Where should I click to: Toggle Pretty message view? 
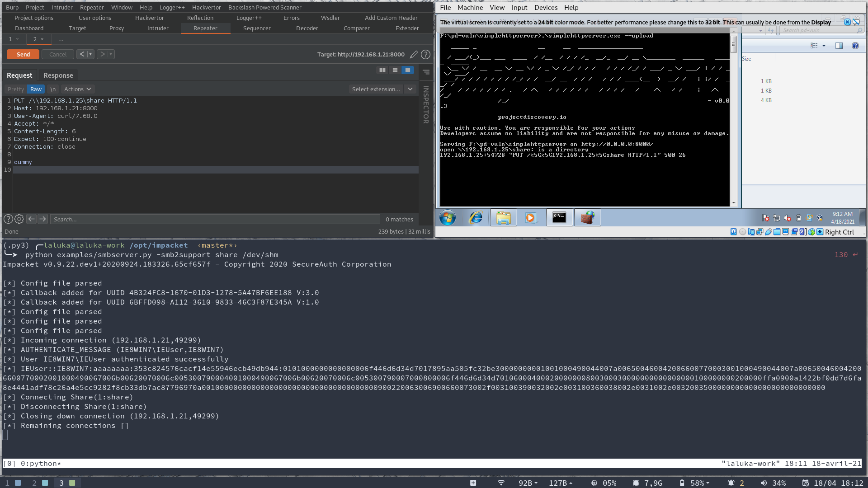(x=16, y=89)
